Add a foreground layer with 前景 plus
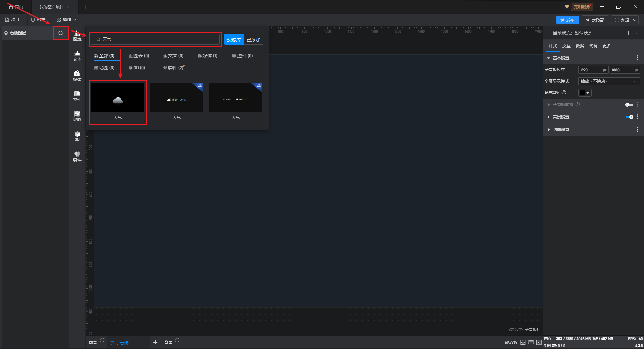The width and height of the screenshot is (644, 349). (102, 340)
